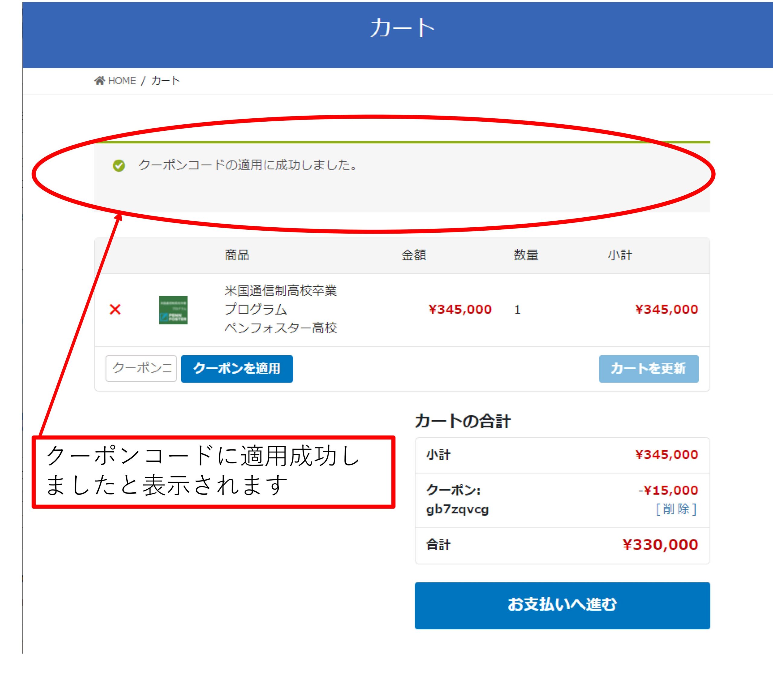Click the 商品 column header

point(236,255)
